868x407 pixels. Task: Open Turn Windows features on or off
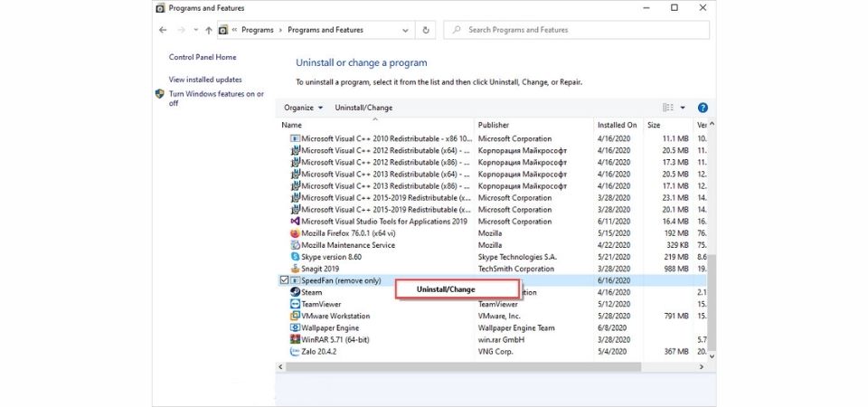(x=216, y=99)
